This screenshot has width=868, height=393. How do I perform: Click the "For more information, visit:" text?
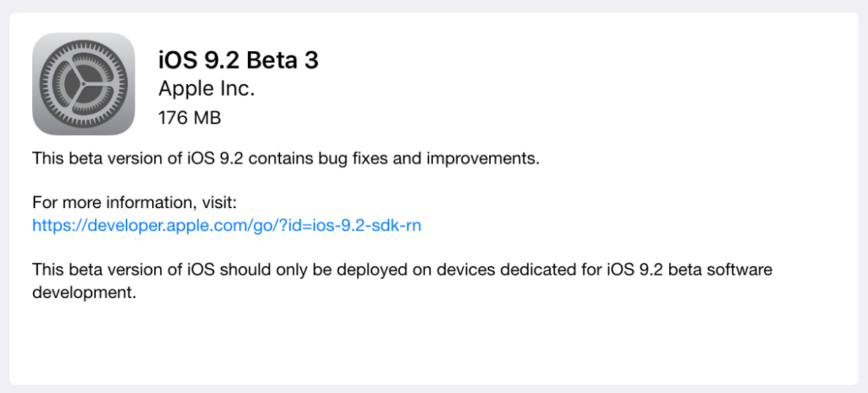135,202
